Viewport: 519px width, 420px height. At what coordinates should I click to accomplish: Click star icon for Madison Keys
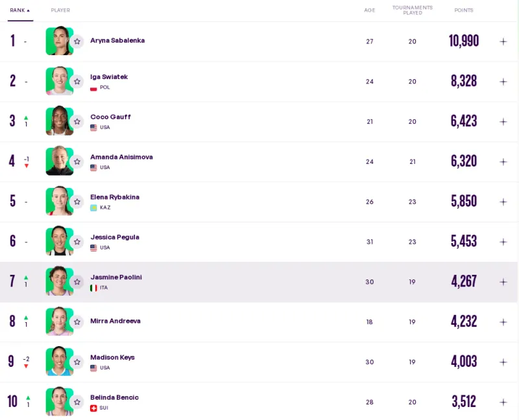(x=77, y=362)
